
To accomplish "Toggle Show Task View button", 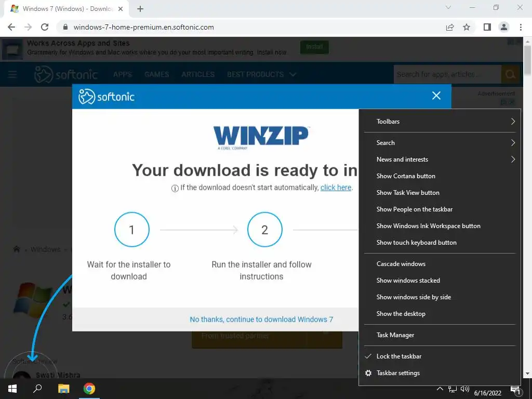I will 440,192.
